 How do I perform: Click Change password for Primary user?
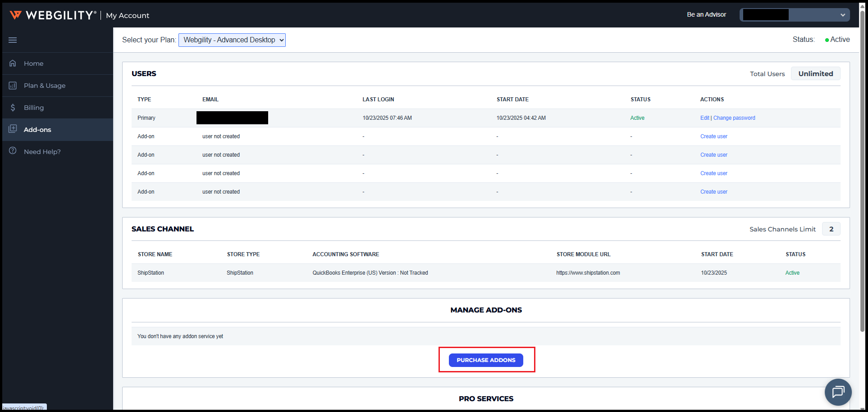coord(734,118)
